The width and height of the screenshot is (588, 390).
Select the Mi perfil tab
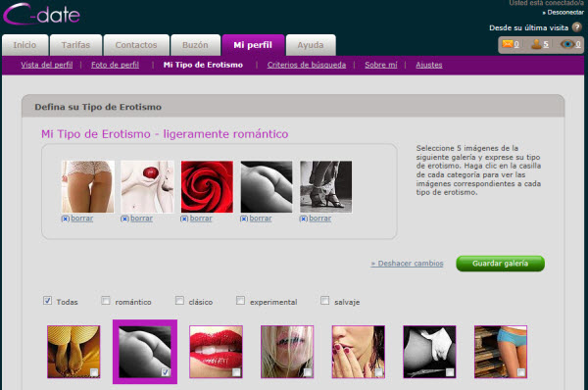[x=253, y=45]
